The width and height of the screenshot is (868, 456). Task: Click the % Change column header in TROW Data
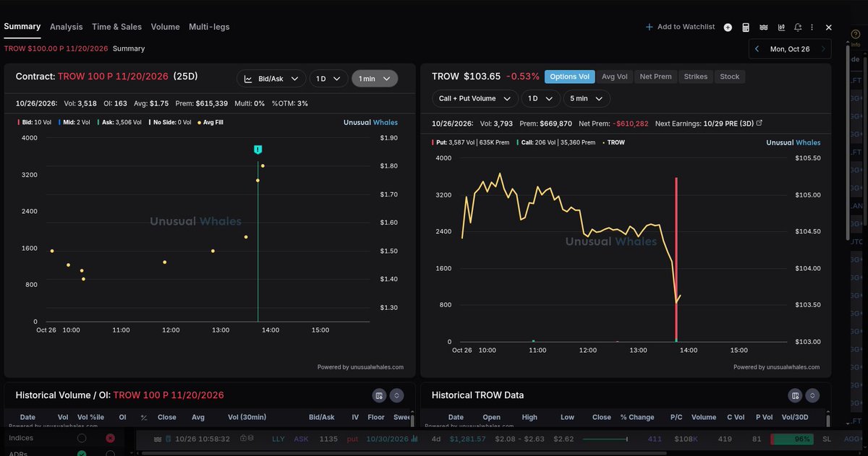click(x=637, y=417)
